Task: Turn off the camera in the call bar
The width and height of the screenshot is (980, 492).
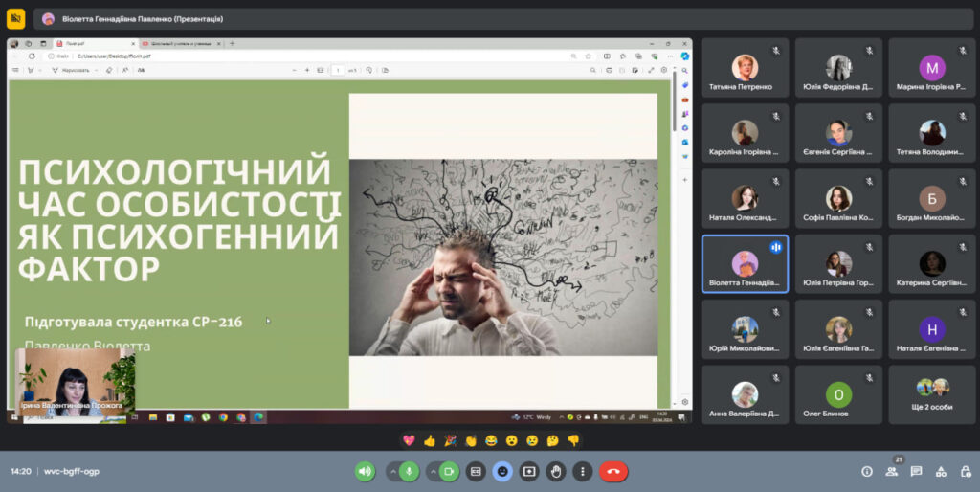Action: click(x=449, y=471)
